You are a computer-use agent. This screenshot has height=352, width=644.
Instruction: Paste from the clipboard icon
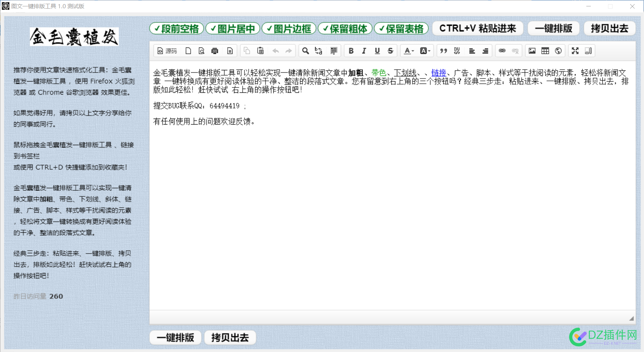point(260,51)
